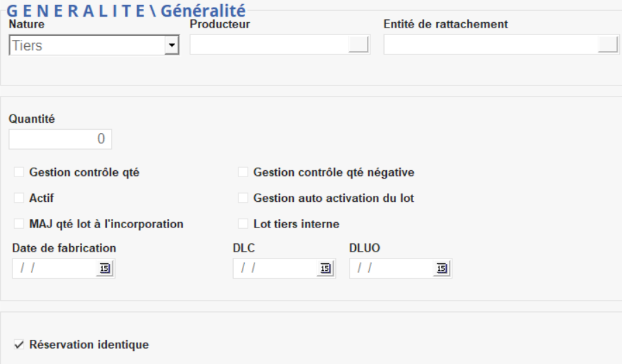
Task: Click the Producteur lookup button
Action: [359, 45]
